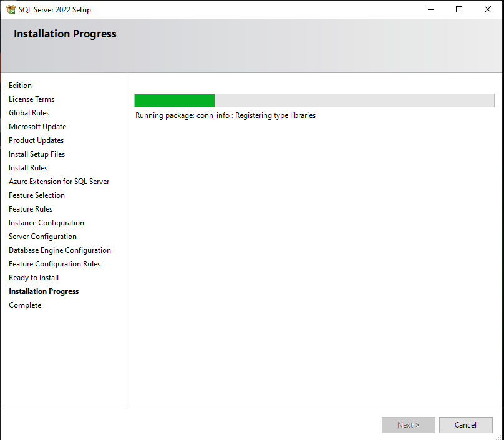
Task: Click the SQL Server setup title bar icon
Action: click(11, 10)
